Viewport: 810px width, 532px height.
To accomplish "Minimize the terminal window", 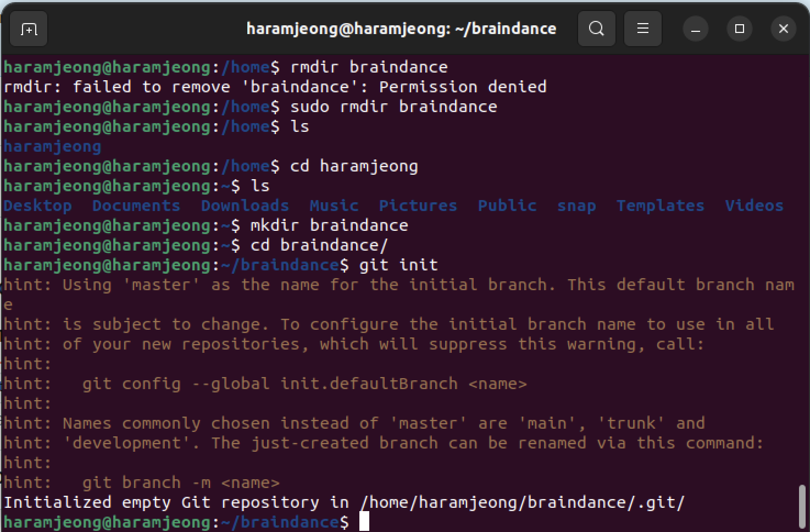I will click(695, 29).
